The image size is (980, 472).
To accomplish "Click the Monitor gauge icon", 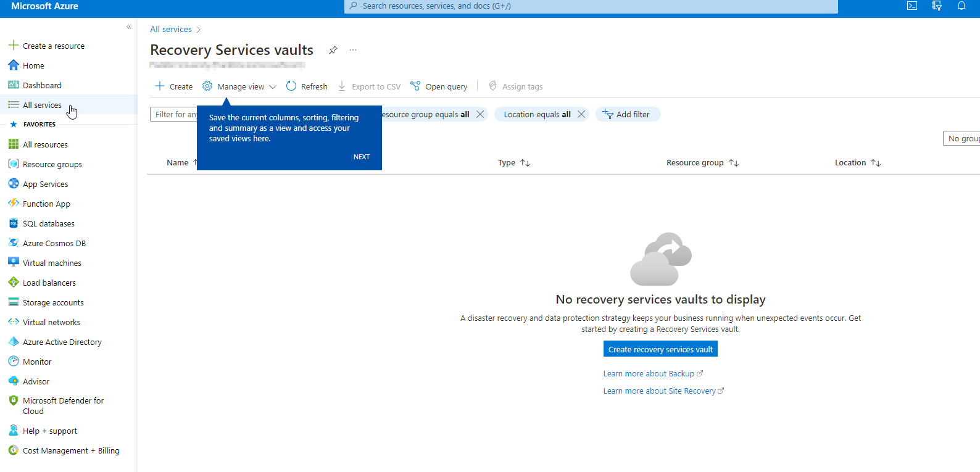I will click(x=14, y=361).
